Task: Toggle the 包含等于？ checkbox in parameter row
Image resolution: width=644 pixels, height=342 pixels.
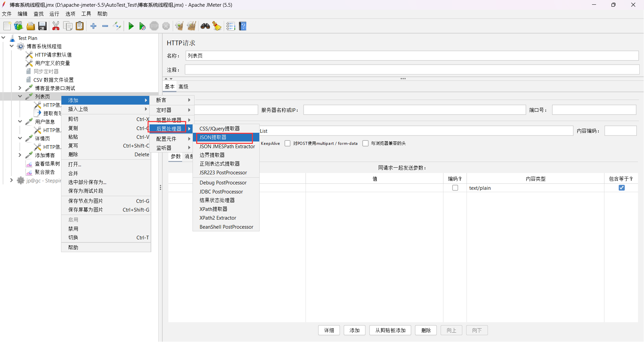Action: tap(622, 188)
